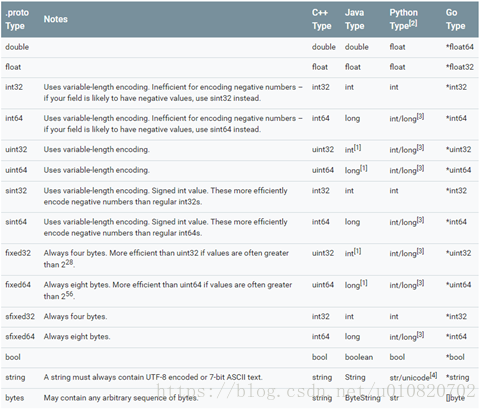Select 'int64' in the .proto Type column
The image size is (487, 411).
14,118
